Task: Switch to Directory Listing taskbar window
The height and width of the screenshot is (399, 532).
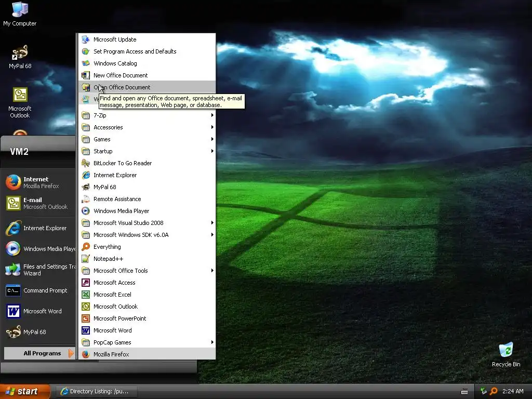Action: pos(96,391)
